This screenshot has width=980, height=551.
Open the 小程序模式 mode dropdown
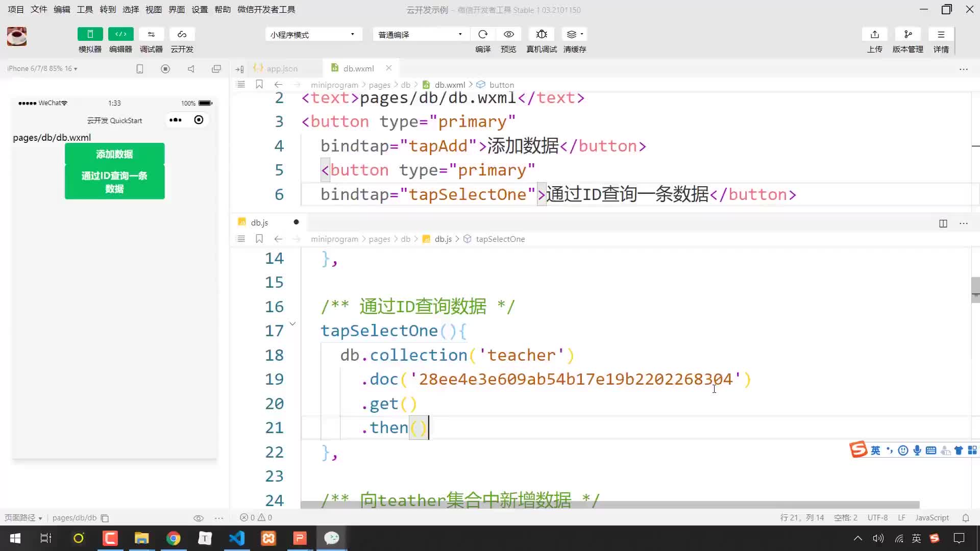click(x=313, y=34)
